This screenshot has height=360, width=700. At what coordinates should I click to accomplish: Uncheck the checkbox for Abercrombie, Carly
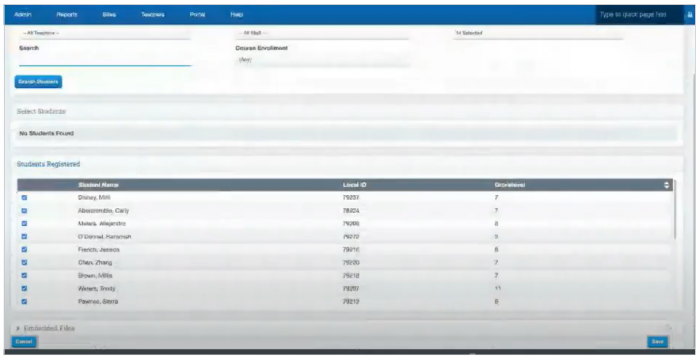[x=24, y=210]
